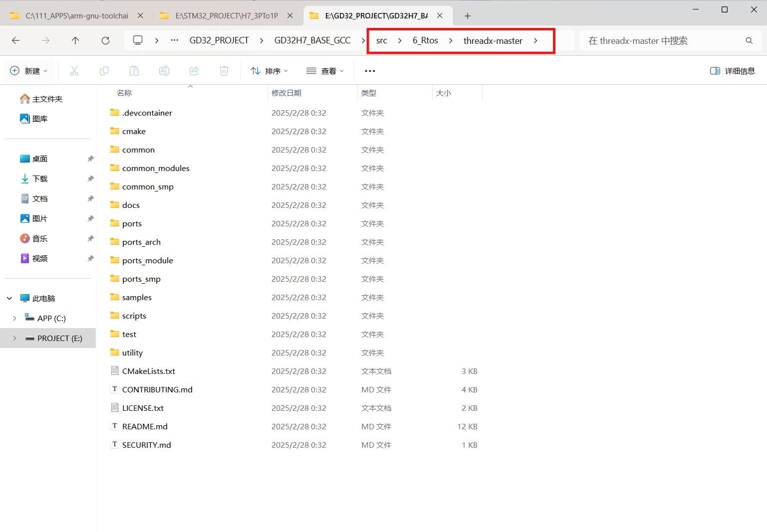The width and height of the screenshot is (767, 532).
Task: Click the Paste clipboard icon
Action: click(134, 71)
